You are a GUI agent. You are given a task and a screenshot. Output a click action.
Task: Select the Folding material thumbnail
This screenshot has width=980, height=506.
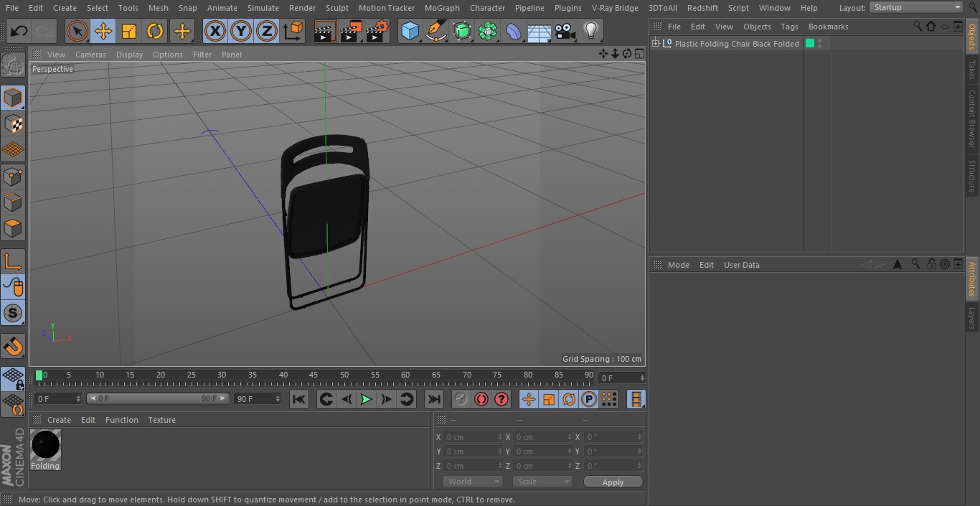45,450
